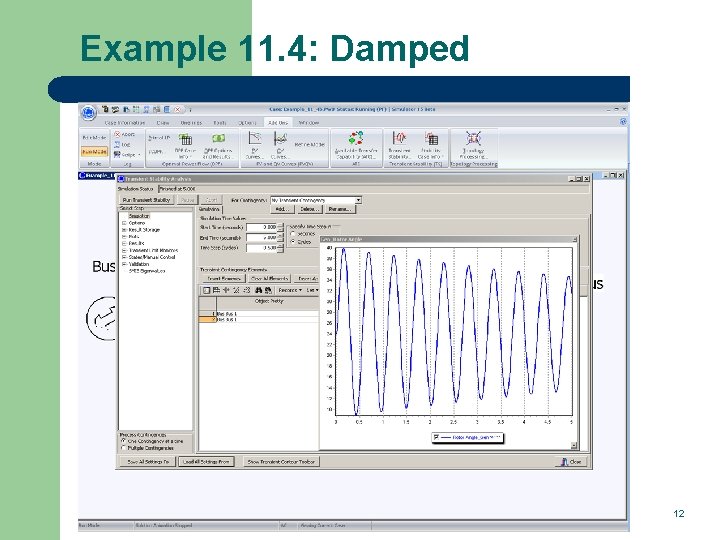Screen dimensions: 720x540
Task: Click Start Time input field
Action: pos(262,227)
